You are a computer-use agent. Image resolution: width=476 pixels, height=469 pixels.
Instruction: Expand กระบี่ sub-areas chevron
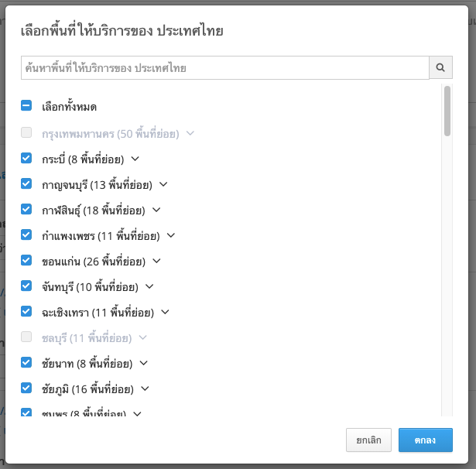135,159
